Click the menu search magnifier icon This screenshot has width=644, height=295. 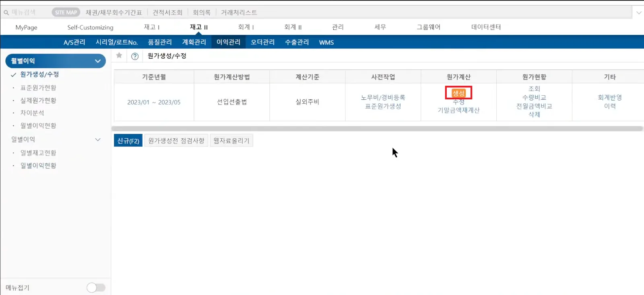coord(6,12)
